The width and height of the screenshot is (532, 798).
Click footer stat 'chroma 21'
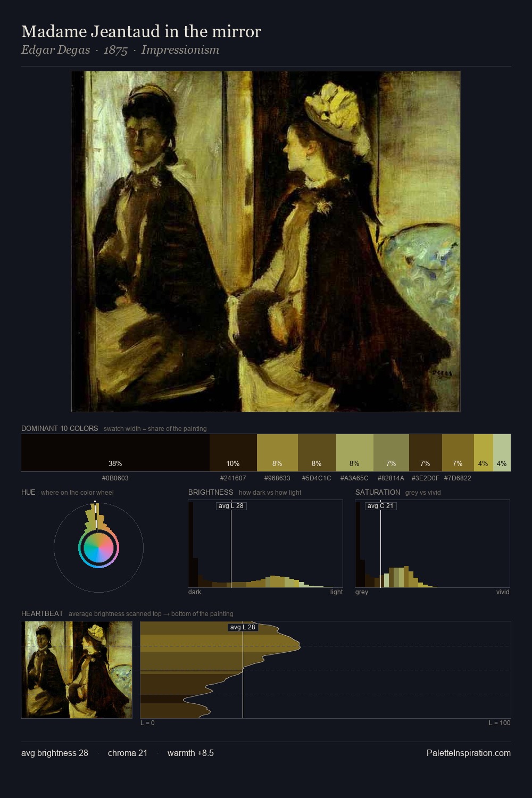[128, 753]
